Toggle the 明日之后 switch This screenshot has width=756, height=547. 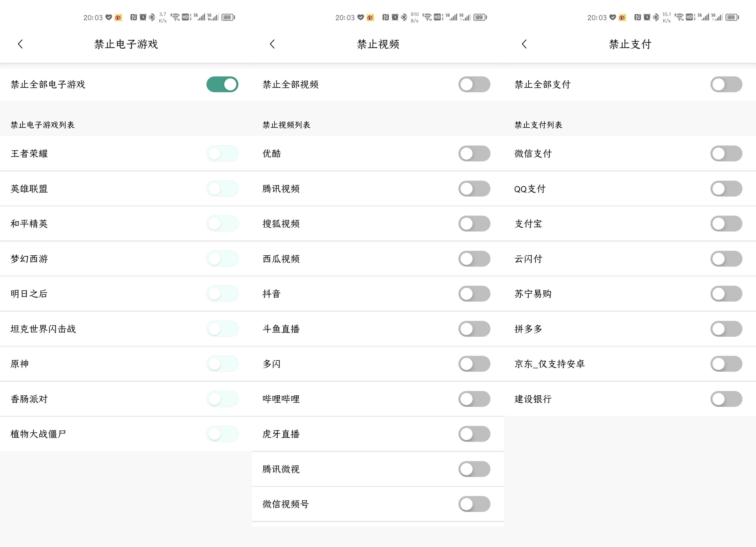tap(222, 294)
